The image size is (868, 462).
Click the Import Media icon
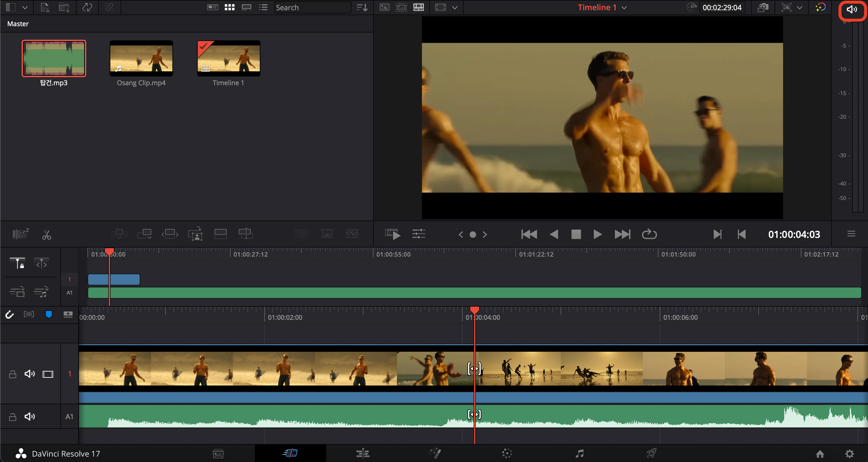[45, 8]
